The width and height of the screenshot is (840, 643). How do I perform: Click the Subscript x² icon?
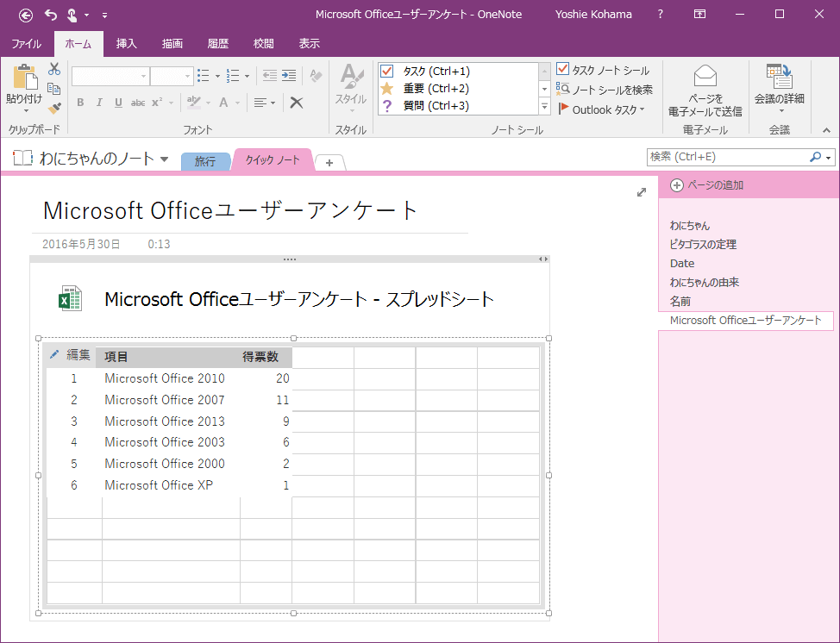tap(157, 103)
